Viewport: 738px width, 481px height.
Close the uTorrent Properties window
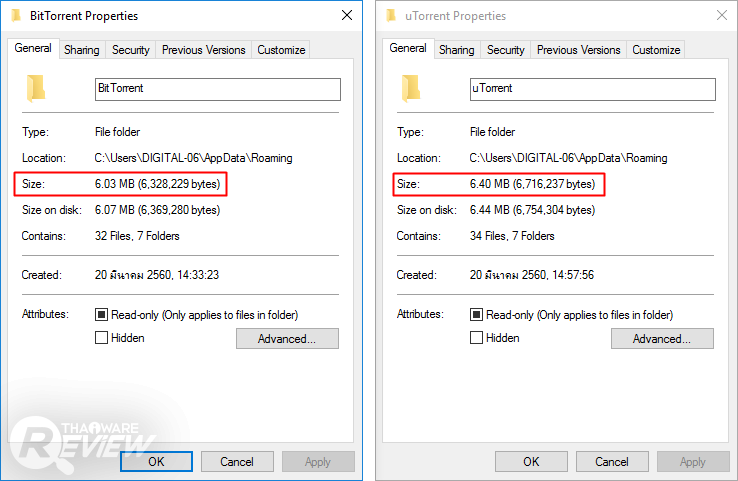pos(721,15)
